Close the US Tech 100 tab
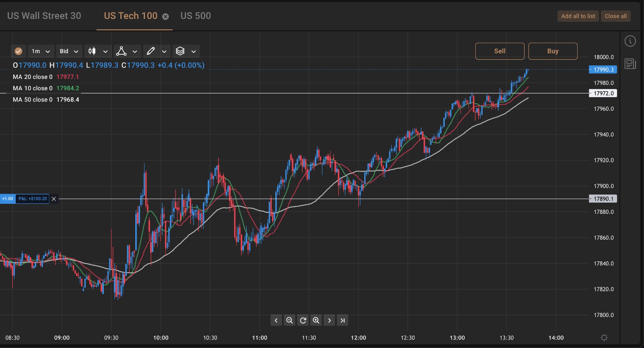Viewport: 644px width, 348px height. click(165, 17)
